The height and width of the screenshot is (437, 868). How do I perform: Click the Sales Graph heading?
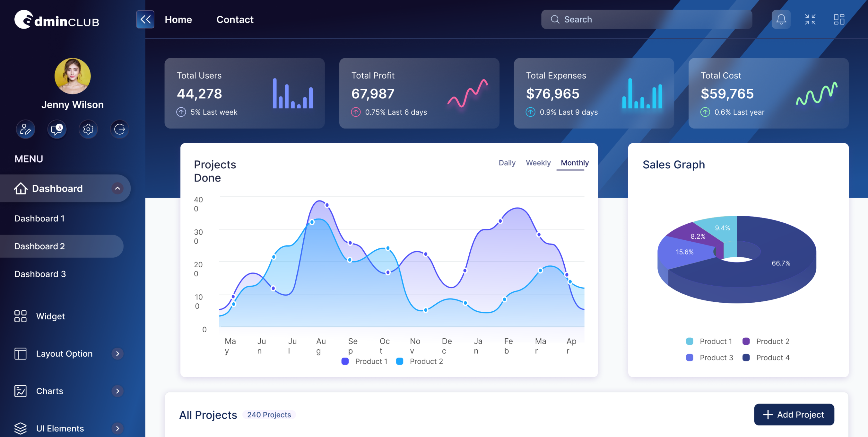(673, 164)
